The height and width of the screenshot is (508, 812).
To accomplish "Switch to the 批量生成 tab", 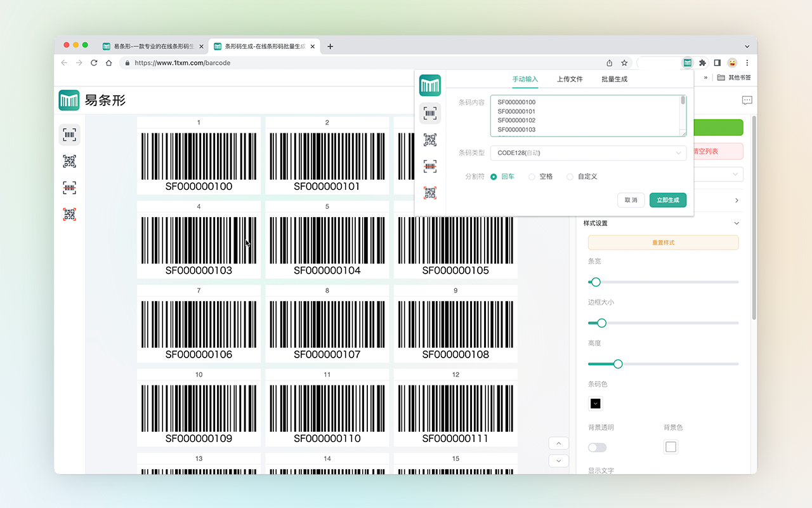I will (614, 79).
